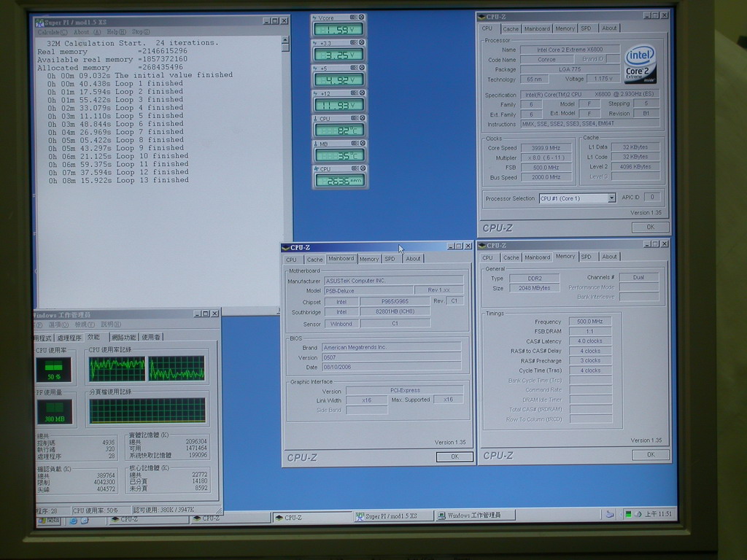Close the MB temperature widget with its X icon

click(x=363, y=144)
